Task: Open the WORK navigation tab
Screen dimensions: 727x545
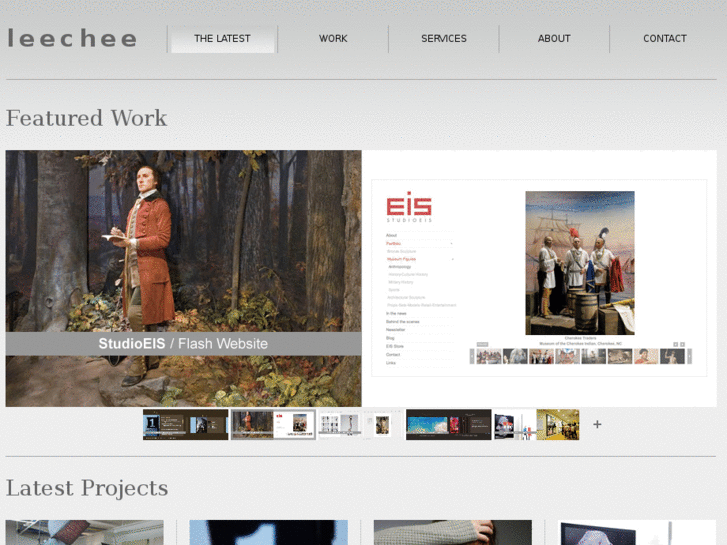Action: [333, 39]
